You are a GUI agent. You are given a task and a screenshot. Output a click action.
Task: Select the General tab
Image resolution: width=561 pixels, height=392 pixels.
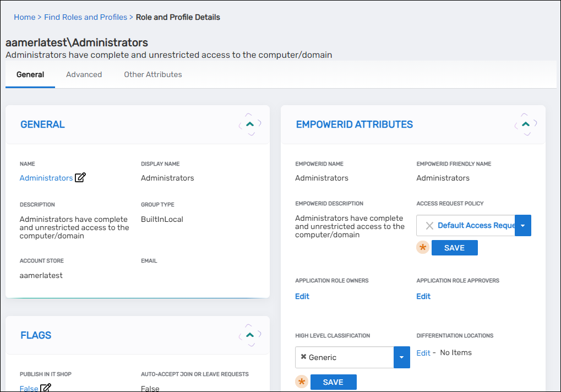(x=30, y=74)
